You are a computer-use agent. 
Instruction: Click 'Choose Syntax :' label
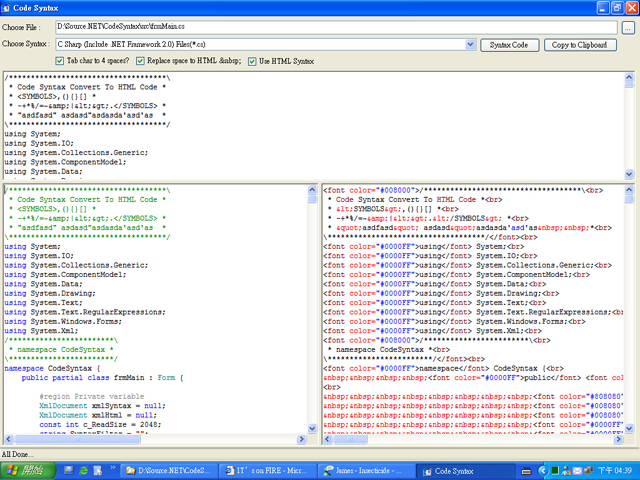(26, 44)
